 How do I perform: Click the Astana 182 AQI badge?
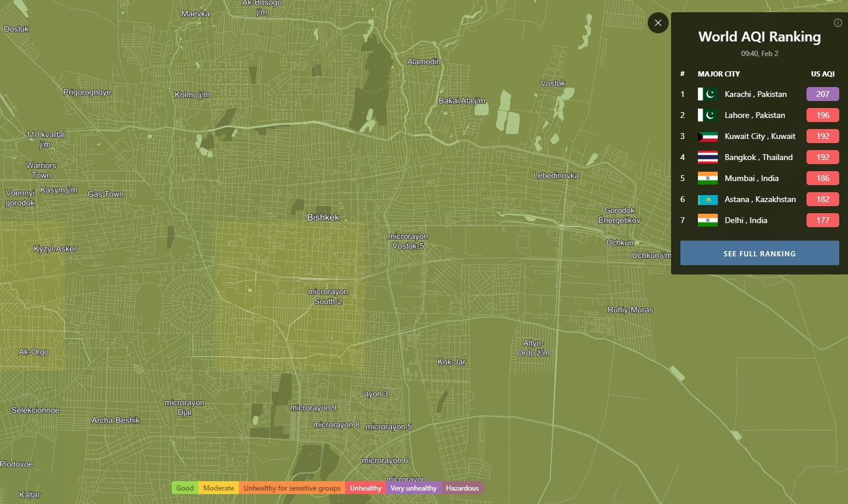click(x=822, y=200)
